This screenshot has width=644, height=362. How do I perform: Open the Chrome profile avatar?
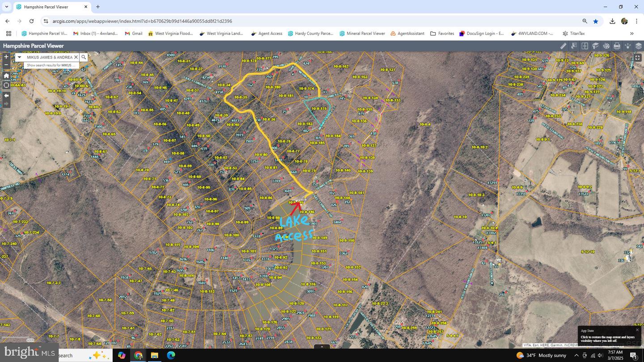coord(624,21)
